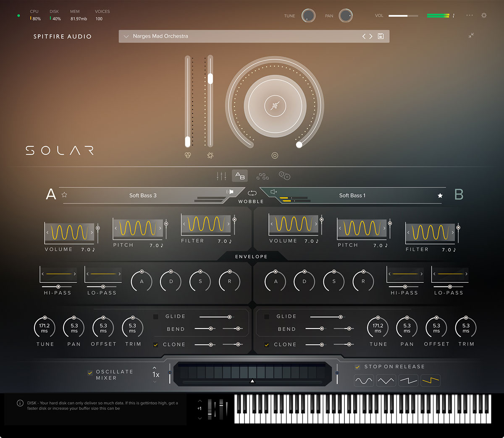Viewport: 504px width, 438px height.
Task: Click the Wobble loop link icon
Action: [x=252, y=193]
